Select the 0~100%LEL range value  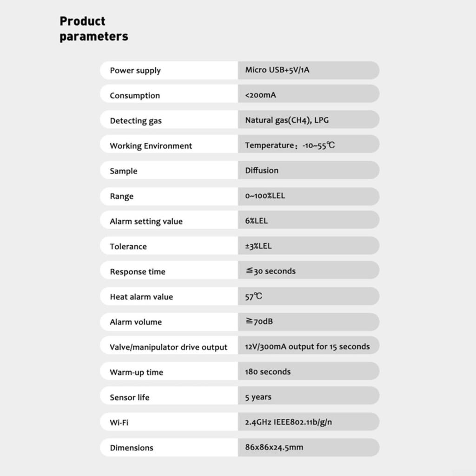click(x=265, y=196)
